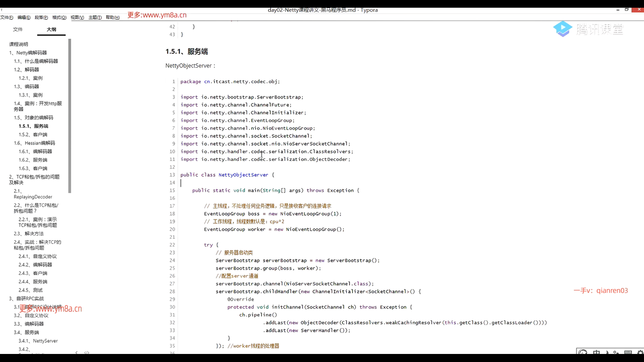Open the 帮助(H) menu
The image size is (644, 362).
(x=113, y=17)
